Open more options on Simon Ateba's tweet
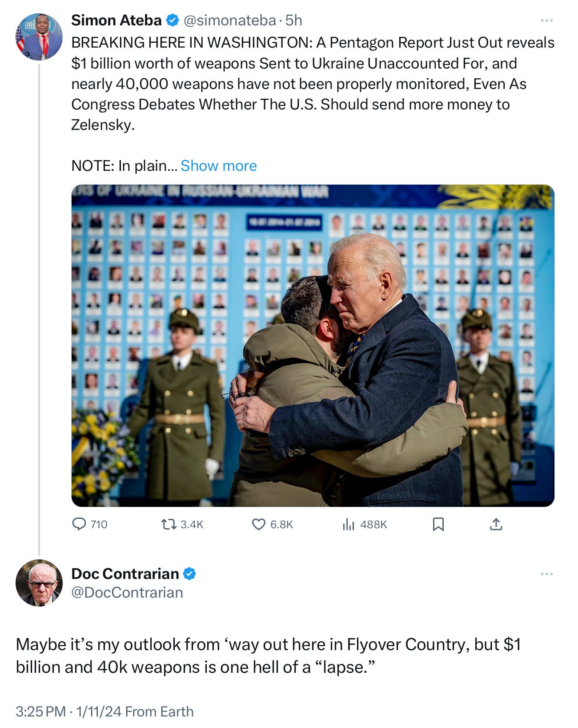The height and width of the screenshot is (728, 578). (x=546, y=20)
